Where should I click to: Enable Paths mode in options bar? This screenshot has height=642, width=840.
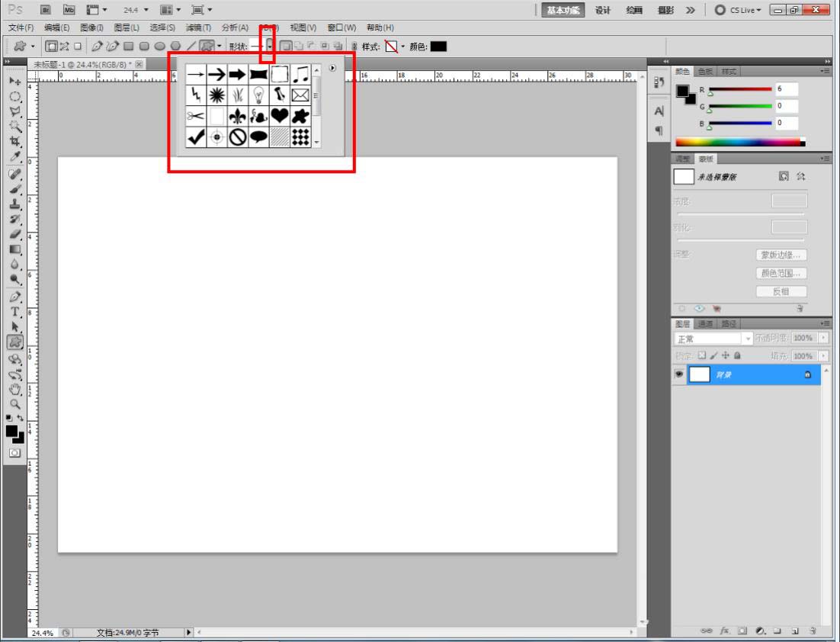64,47
